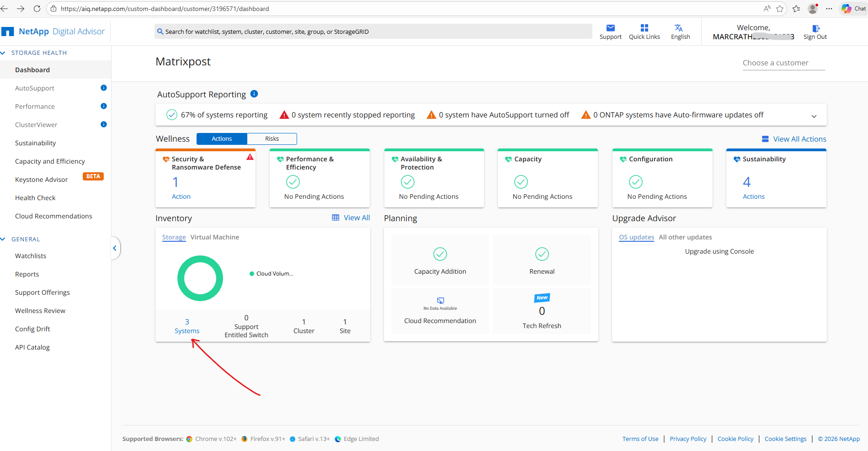The width and height of the screenshot is (868, 451).
Task: Open the Quick Links grid icon
Action: click(x=644, y=28)
